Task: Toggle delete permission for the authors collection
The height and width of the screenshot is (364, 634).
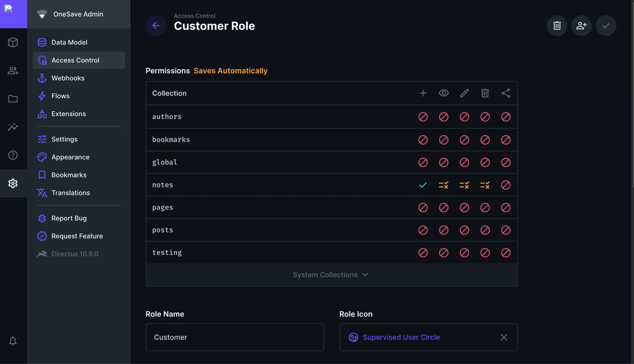Action: [x=485, y=117]
